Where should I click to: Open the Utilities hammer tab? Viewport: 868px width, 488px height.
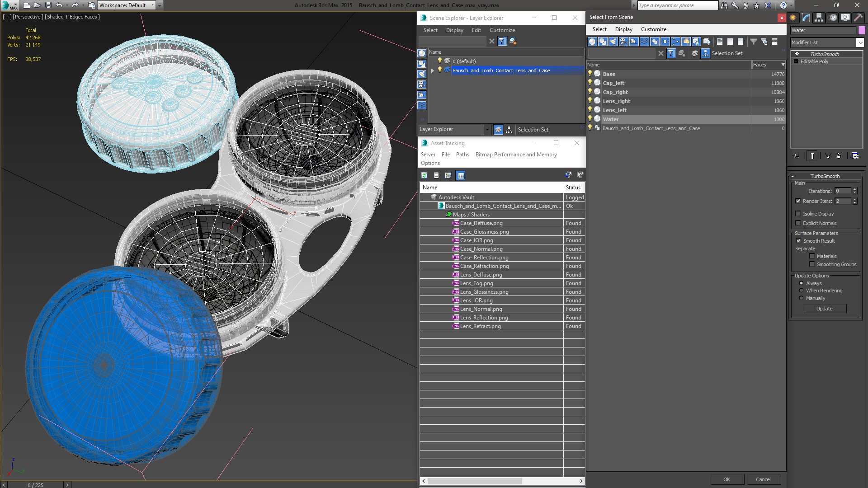tap(858, 18)
